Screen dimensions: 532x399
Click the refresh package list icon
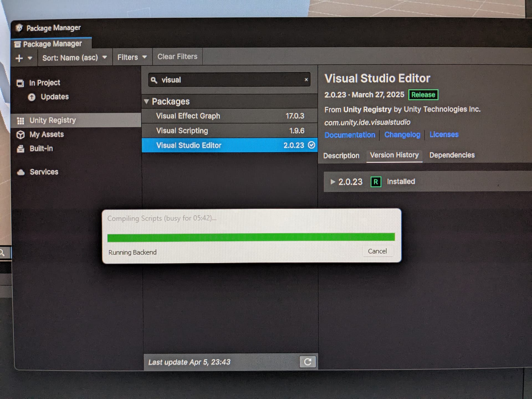[x=308, y=362]
